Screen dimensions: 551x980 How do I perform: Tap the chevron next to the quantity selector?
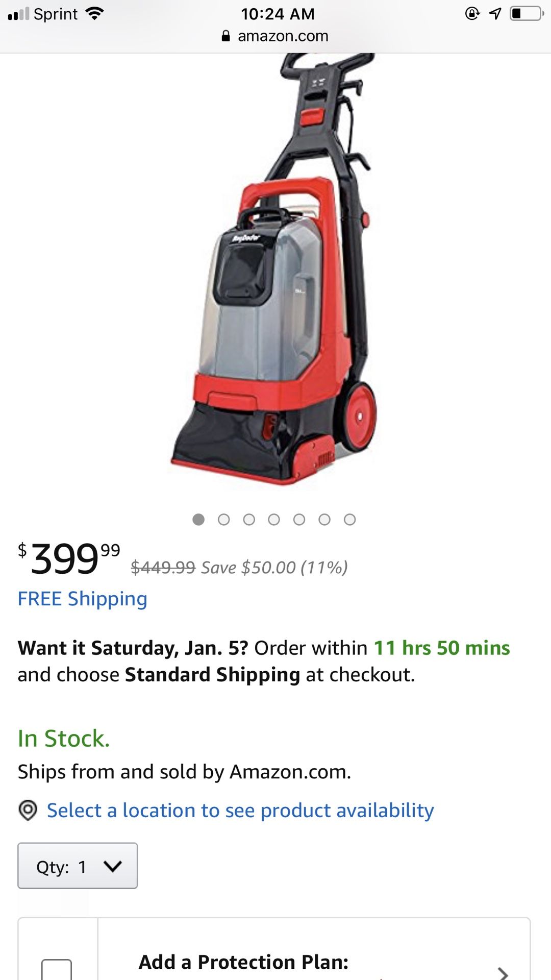coord(112,866)
